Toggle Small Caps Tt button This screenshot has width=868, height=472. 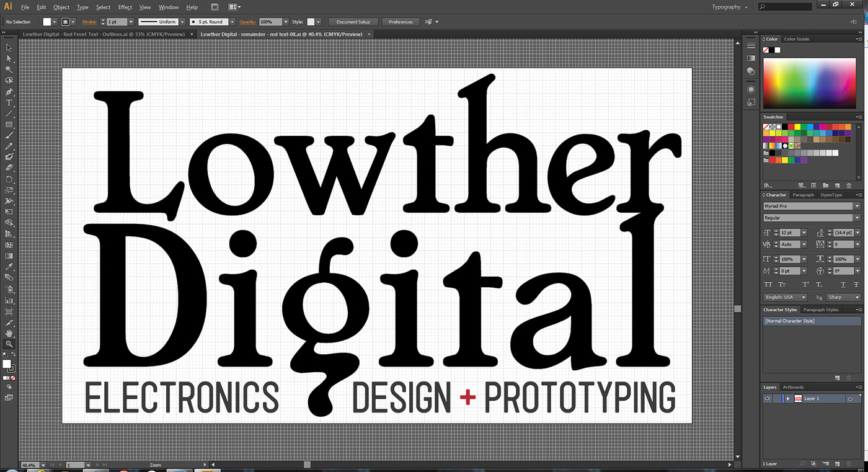tap(782, 284)
